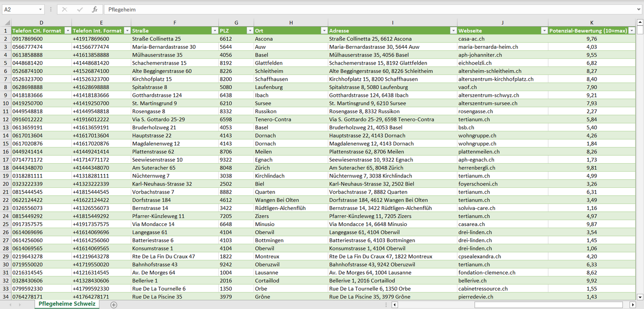The height and width of the screenshot is (309, 644).
Task: Click the Insert Function fx icon
Action: [94, 9]
